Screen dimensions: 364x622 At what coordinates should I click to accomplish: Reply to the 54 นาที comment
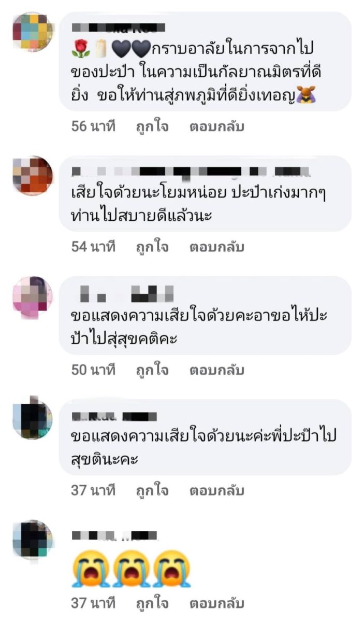[x=216, y=247]
